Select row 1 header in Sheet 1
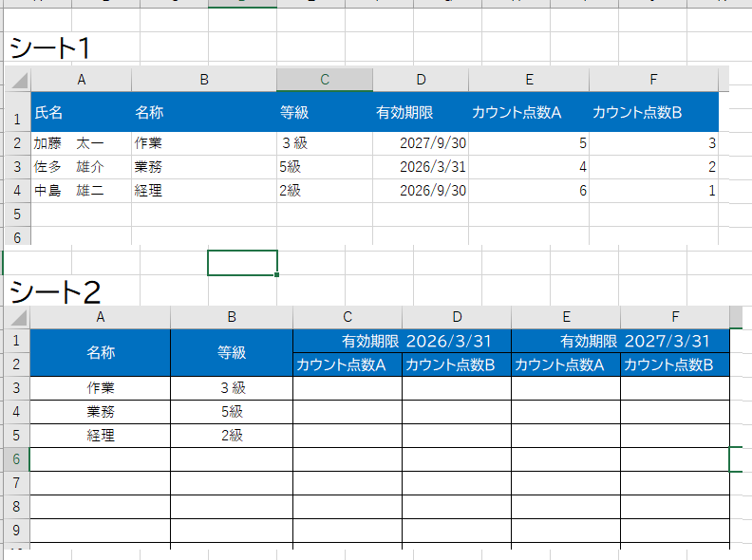This screenshot has width=752, height=560. pos(18,112)
